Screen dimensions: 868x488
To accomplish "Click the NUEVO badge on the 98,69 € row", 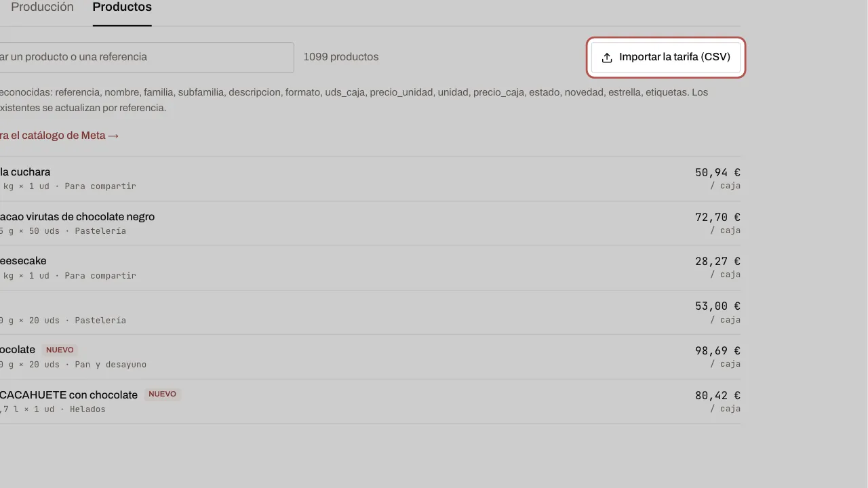I will 60,350.
